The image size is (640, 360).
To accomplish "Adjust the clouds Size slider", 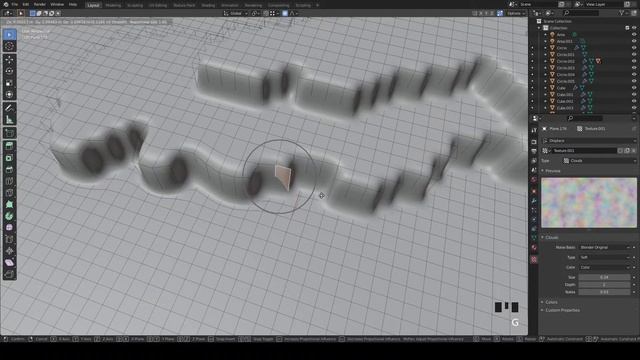I will (604, 277).
